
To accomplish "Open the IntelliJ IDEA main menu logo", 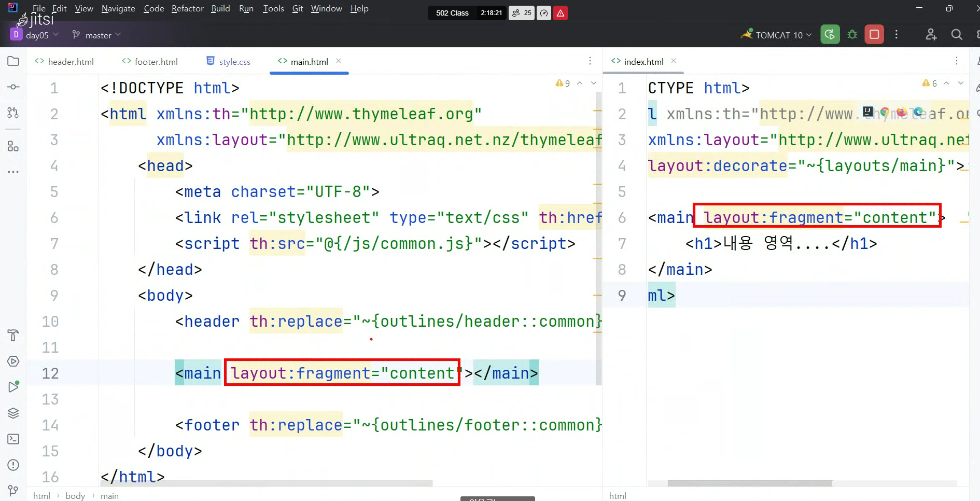I will click(x=13, y=8).
